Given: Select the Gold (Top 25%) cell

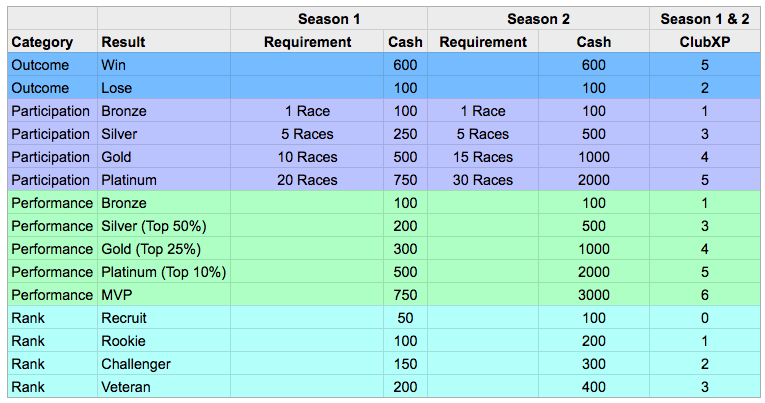Looking at the screenshot, I should tap(150, 249).
